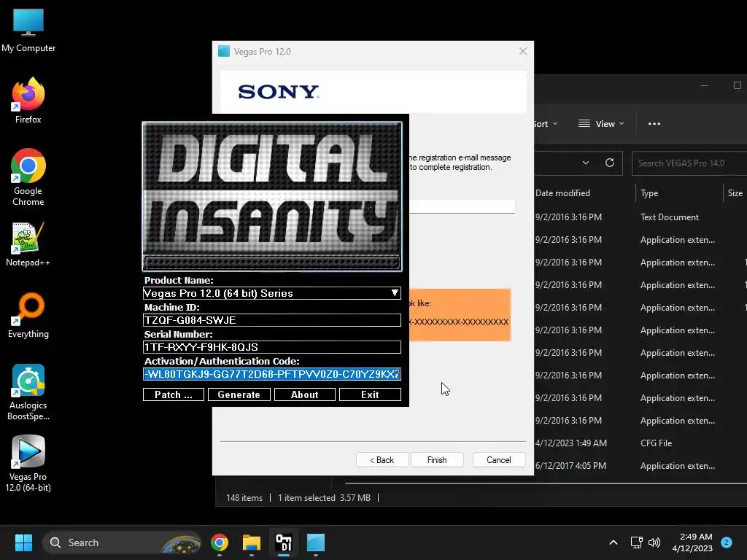Launch Everything search desktop icon
747x560 pixels.
click(28, 315)
